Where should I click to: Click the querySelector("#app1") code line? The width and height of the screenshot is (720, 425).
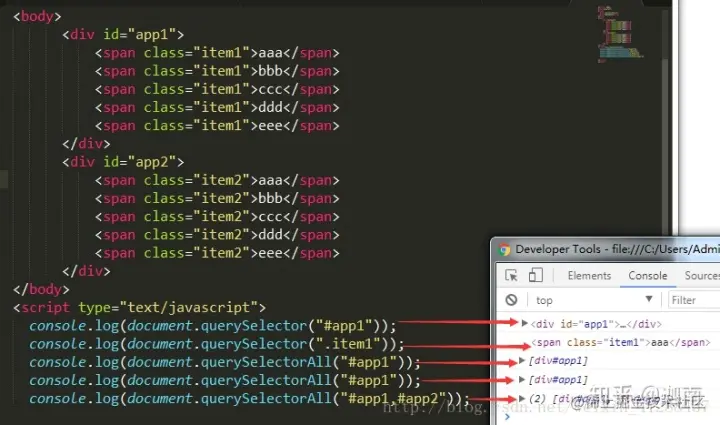point(213,326)
